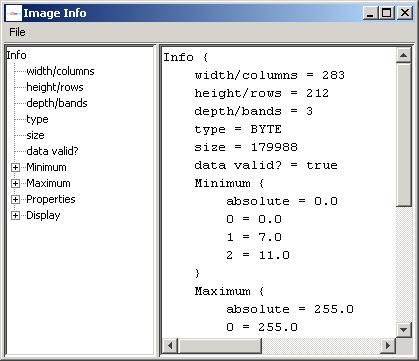Image resolution: width=419 pixels, height=361 pixels.
Task: Select height/rows in the tree
Action: coord(55,87)
